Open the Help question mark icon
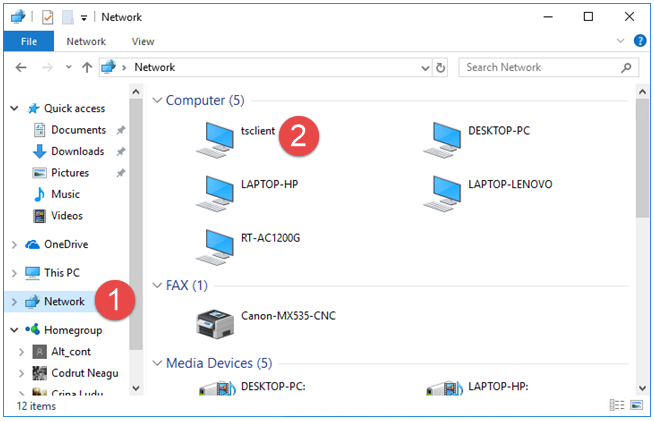Image resolution: width=654 pixels, height=421 pixels. pos(640,41)
